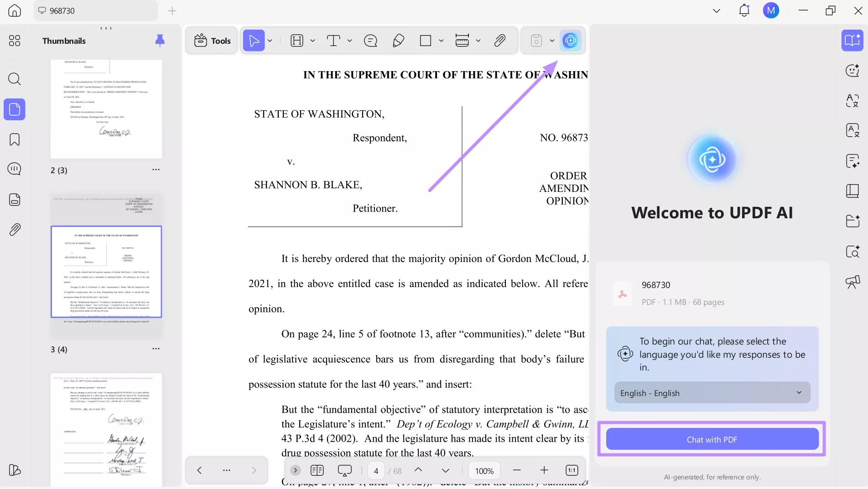Open options for page 3 thumbnail
Screen dimensions: 868x489
coord(156,349)
